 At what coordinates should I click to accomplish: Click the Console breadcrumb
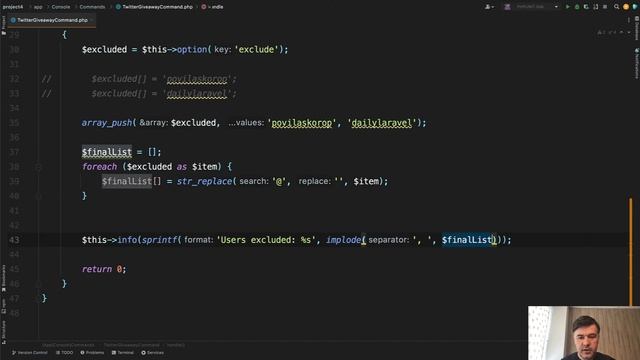pos(61,7)
